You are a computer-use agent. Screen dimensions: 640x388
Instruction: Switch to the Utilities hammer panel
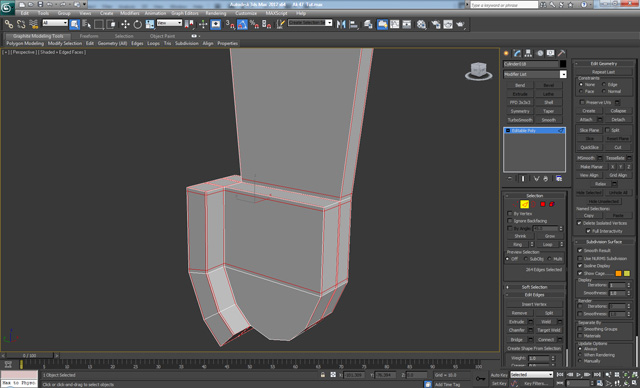(562, 53)
